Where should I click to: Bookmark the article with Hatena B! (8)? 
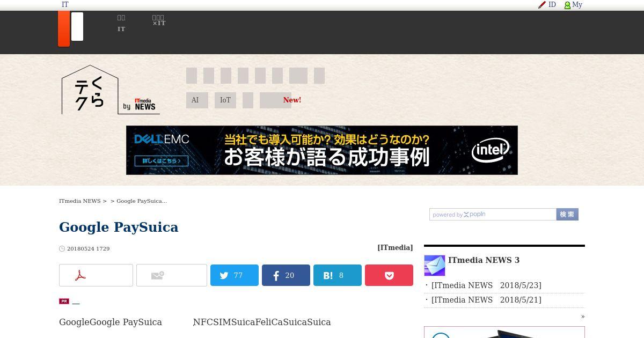[338, 275]
